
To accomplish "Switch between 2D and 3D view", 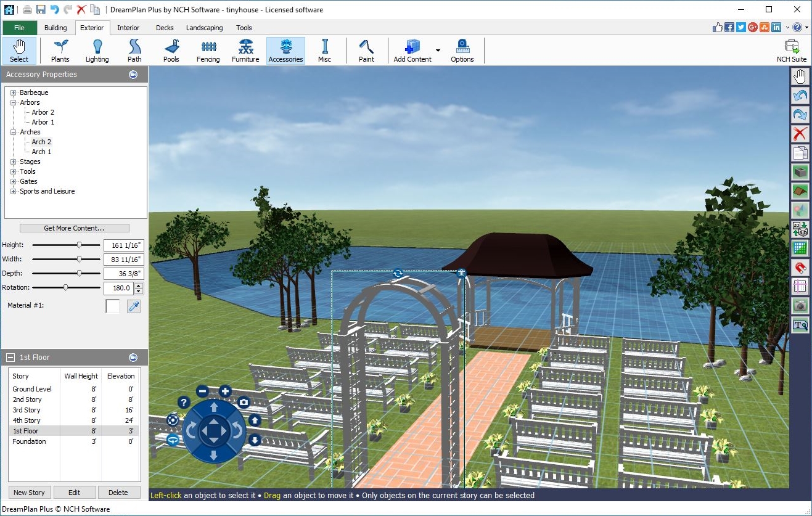I will (x=800, y=229).
